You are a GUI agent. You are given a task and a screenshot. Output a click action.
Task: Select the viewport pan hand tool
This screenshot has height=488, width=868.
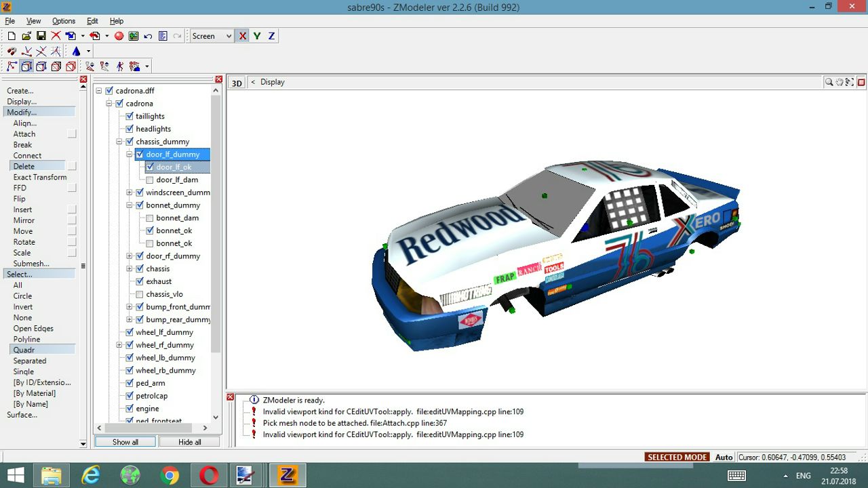840,82
